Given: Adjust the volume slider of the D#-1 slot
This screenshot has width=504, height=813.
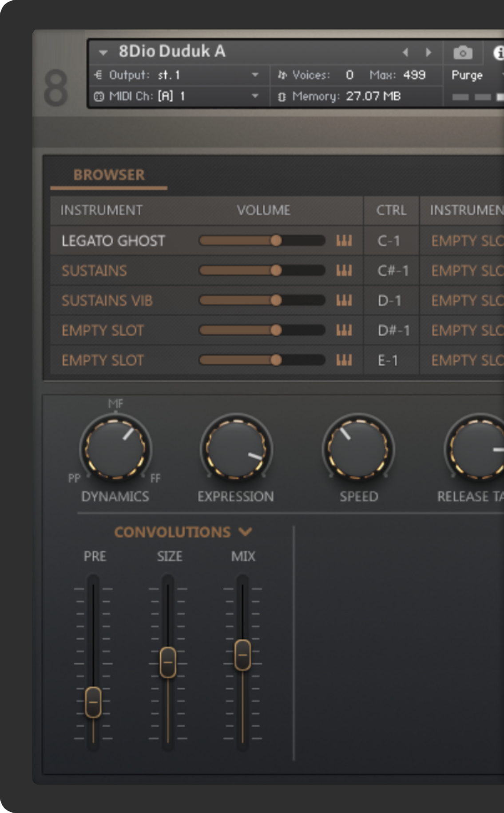Looking at the screenshot, I should pyautogui.click(x=262, y=330).
